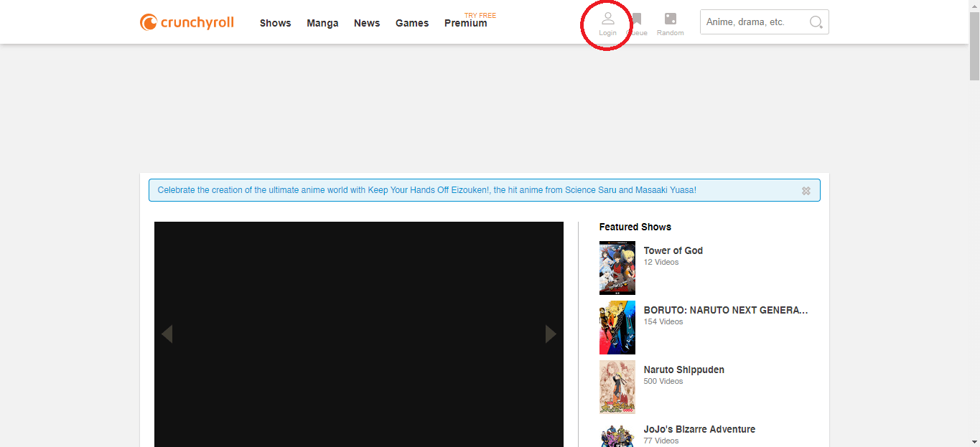Click the featured video player area
The image size is (980, 447).
pyautogui.click(x=359, y=334)
